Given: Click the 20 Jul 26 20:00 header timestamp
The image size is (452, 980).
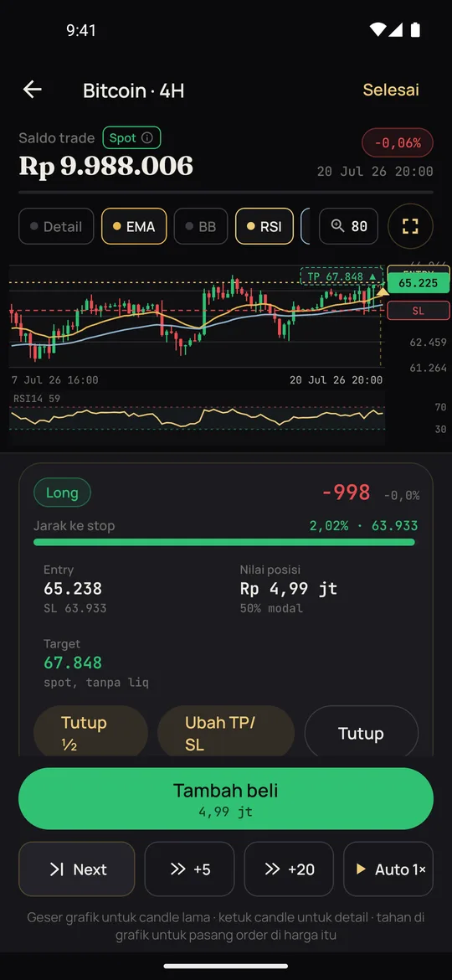Looking at the screenshot, I should (375, 171).
